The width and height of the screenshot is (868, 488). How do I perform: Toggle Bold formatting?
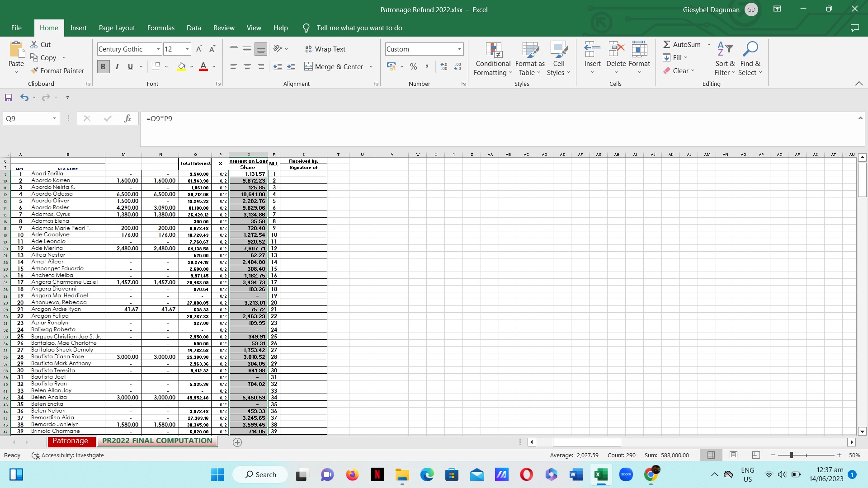click(103, 67)
